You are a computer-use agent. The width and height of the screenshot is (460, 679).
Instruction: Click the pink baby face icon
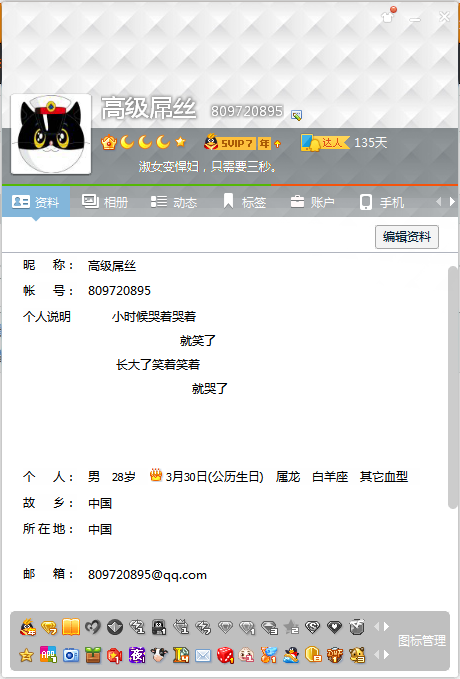[x=246, y=655]
